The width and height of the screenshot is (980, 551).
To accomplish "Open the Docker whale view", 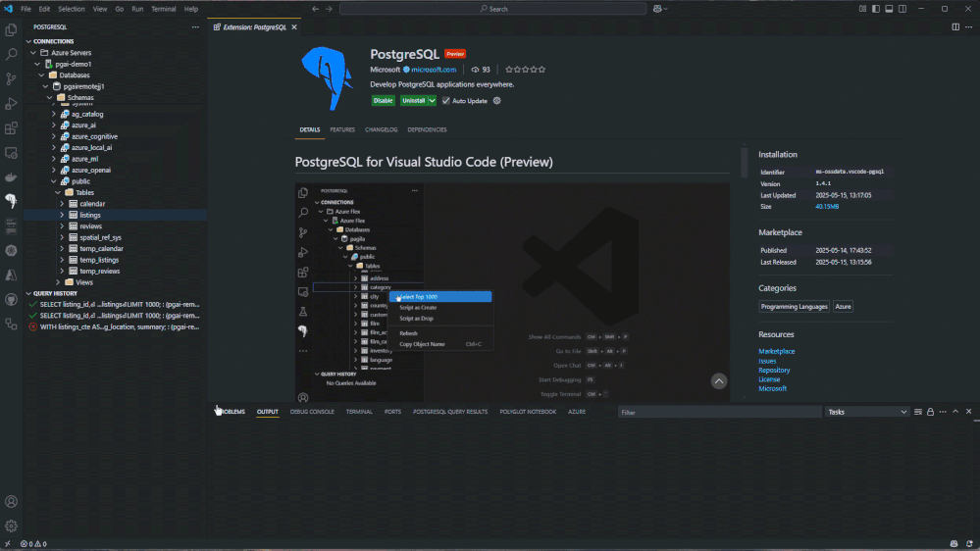I will [11, 177].
